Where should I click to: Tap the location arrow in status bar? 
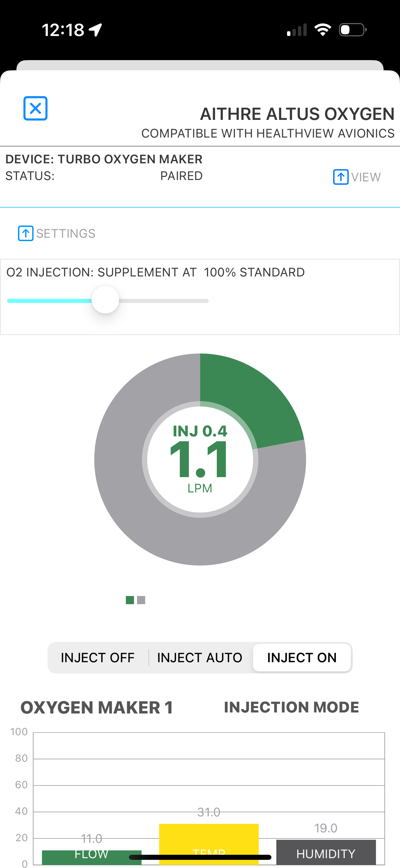click(95, 30)
